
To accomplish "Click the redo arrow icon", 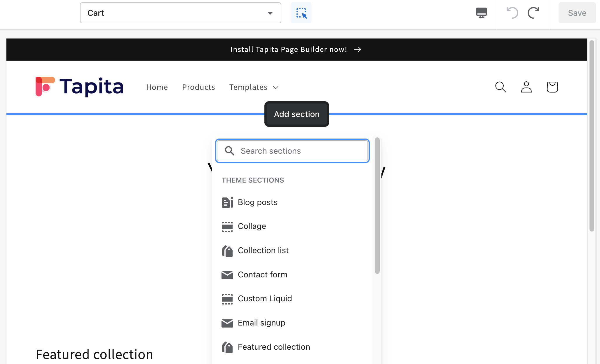I will (533, 13).
